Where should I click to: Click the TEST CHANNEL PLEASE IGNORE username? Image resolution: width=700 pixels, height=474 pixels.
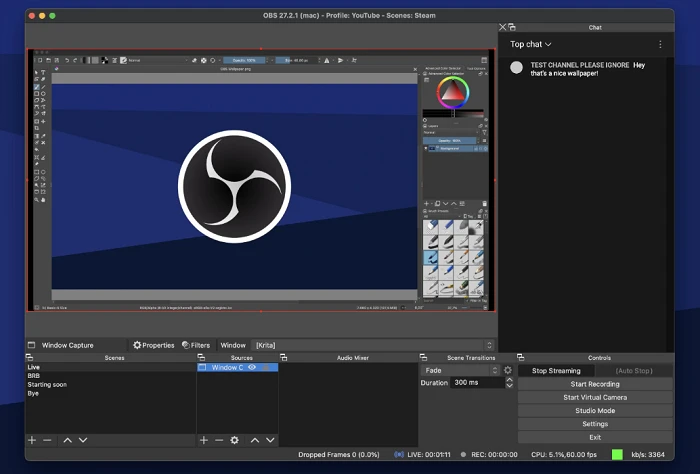coord(579,65)
